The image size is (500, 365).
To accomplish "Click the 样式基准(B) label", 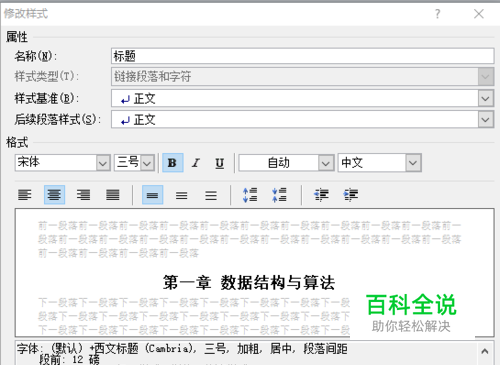I will pyautogui.click(x=46, y=99).
